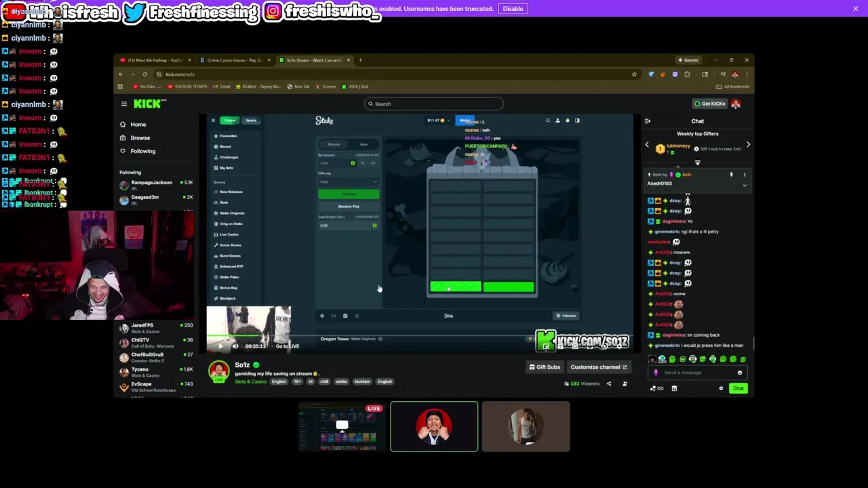Click the 'kickfam' stream tag
The width and height of the screenshot is (868, 488).
click(x=362, y=382)
